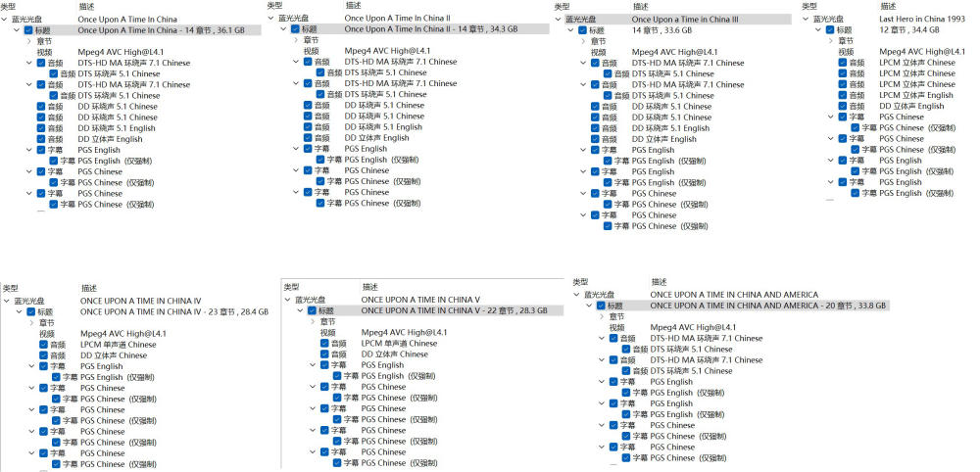Uncheck the 33.6 GB title checkbox
Screen dimensions: 980x472
click(583, 30)
